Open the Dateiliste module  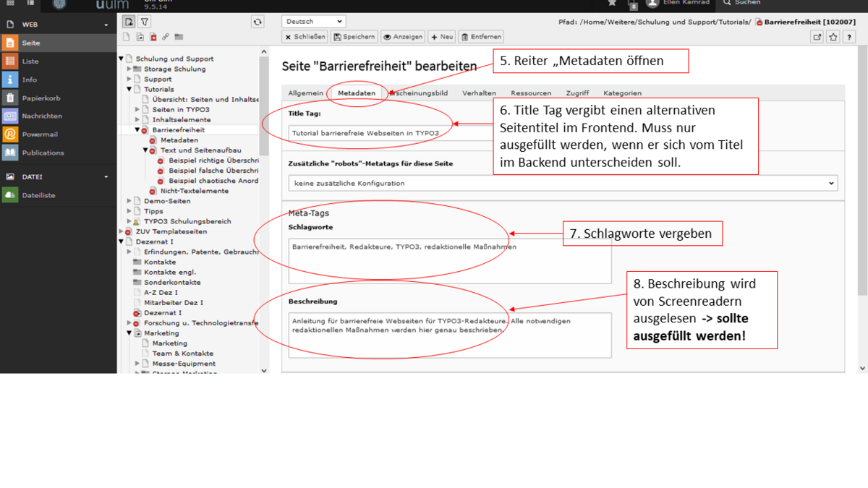click(58, 195)
